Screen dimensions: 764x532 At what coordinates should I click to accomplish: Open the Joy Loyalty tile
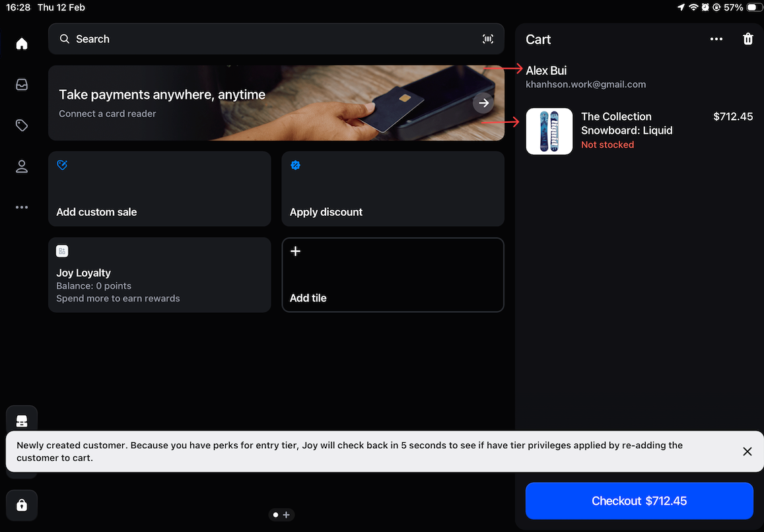point(159,275)
